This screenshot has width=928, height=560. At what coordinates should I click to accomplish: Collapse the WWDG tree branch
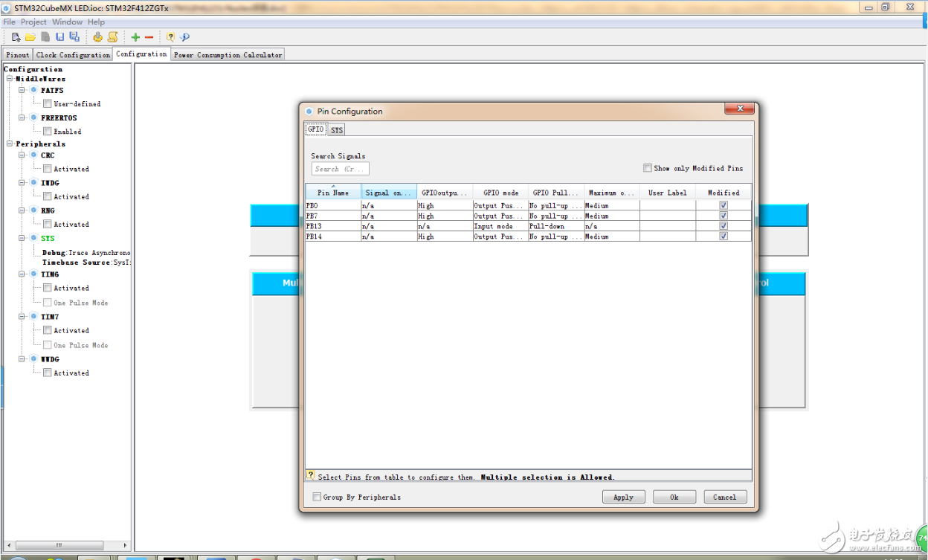click(22, 358)
